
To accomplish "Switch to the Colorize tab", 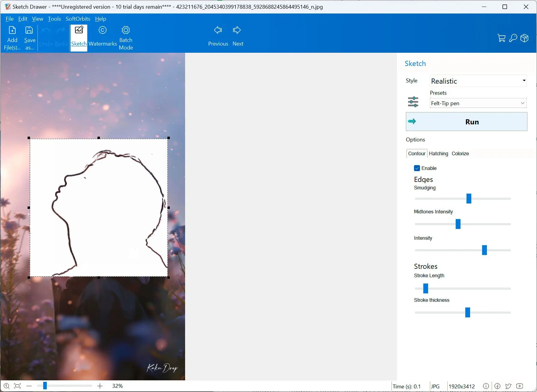I will click(460, 153).
